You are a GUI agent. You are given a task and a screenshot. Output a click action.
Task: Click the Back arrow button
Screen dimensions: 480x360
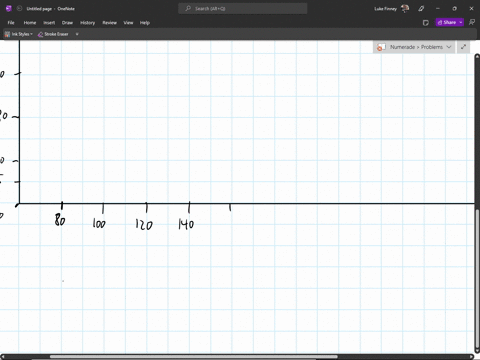click(x=19, y=9)
